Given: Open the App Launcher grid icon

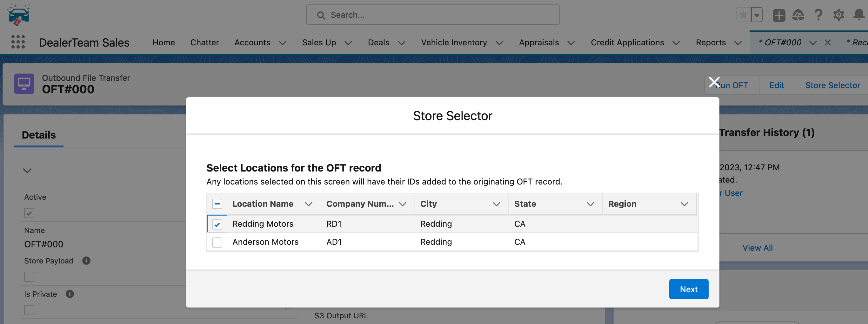Looking at the screenshot, I should click(x=18, y=42).
